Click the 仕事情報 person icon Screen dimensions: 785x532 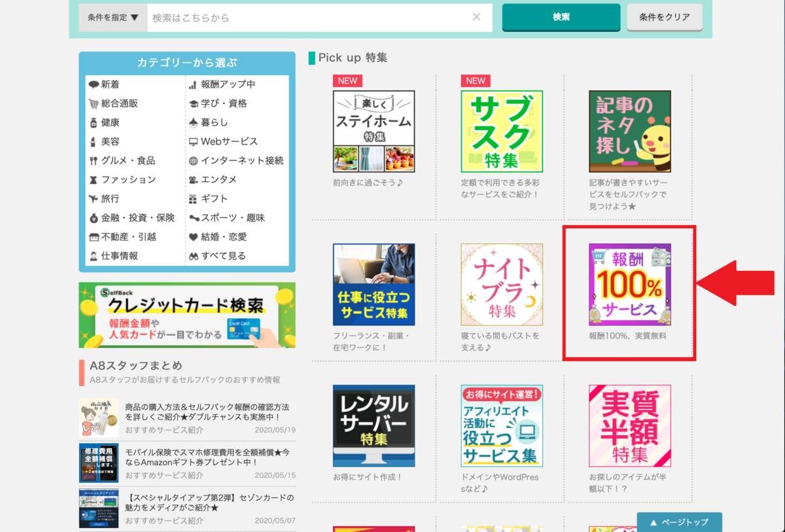click(x=94, y=255)
